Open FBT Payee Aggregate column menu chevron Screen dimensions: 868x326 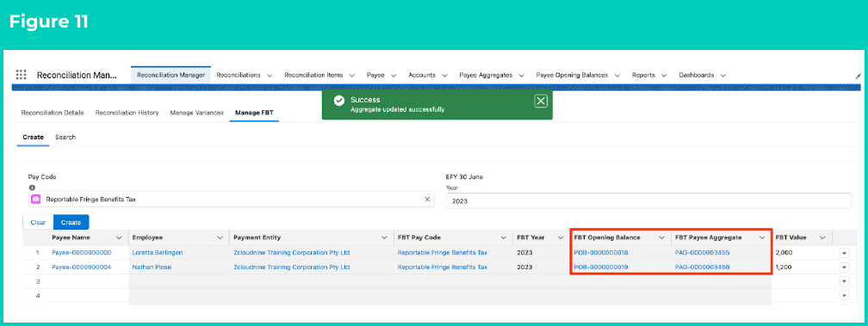pyautogui.click(x=762, y=237)
